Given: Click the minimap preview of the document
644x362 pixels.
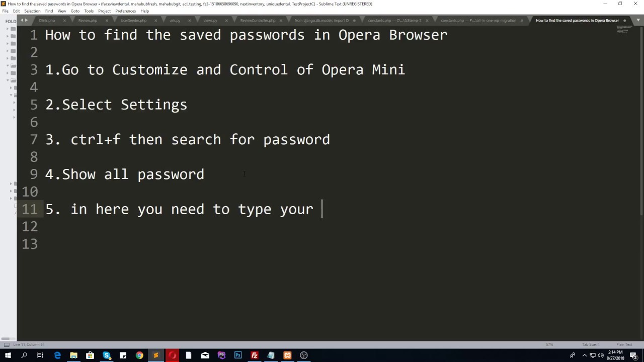Looking at the screenshot, I should point(626,30).
